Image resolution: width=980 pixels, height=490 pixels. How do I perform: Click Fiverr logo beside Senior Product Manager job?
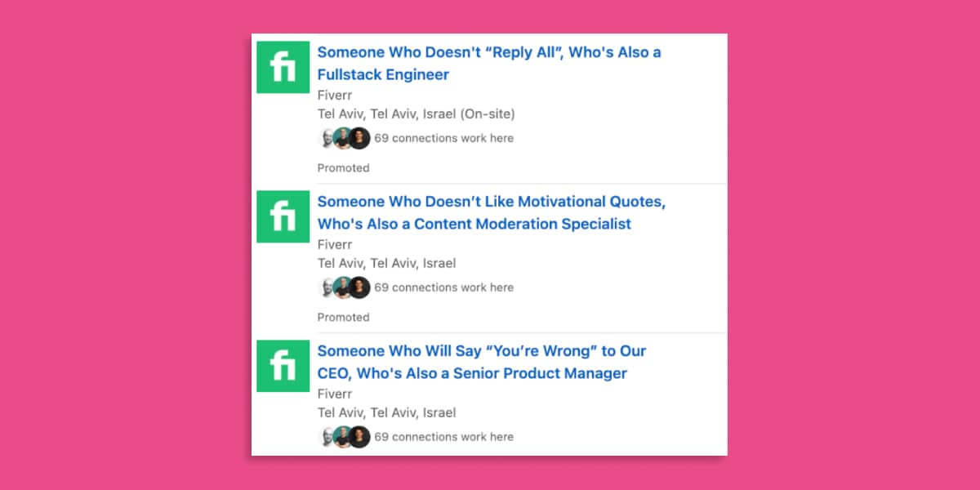pyautogui.click(x=283, y=366)
